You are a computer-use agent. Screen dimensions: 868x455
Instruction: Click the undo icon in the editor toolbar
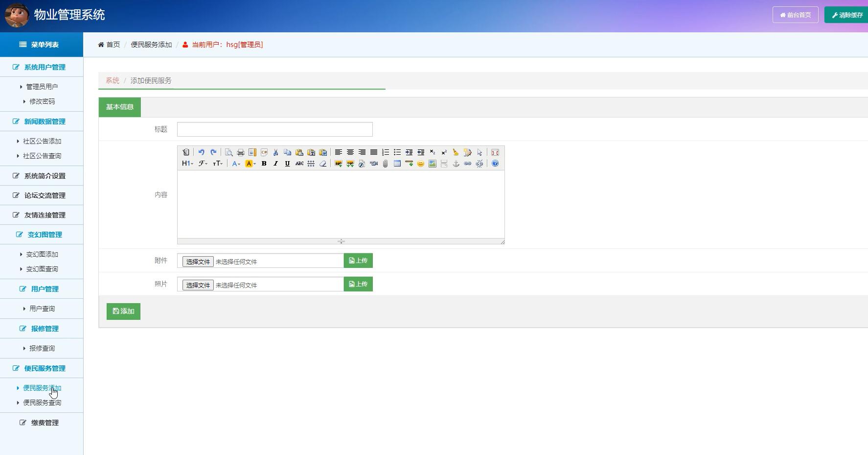tap(201, 152)
